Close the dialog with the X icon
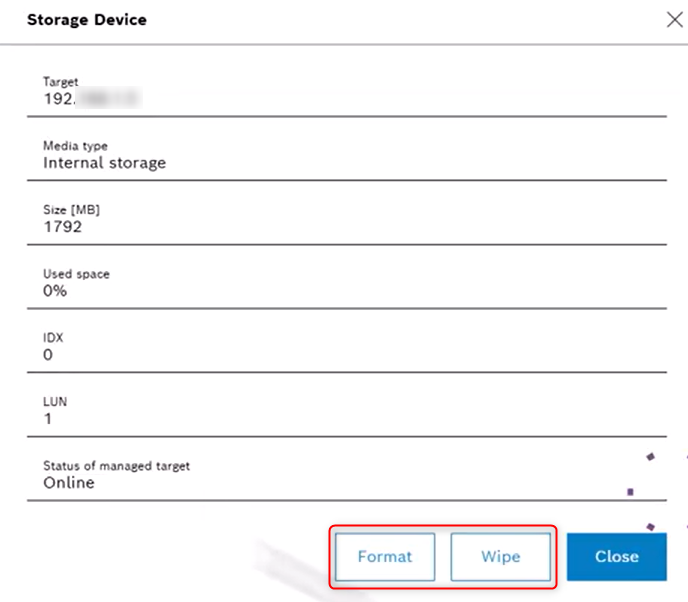 point(675,19)
